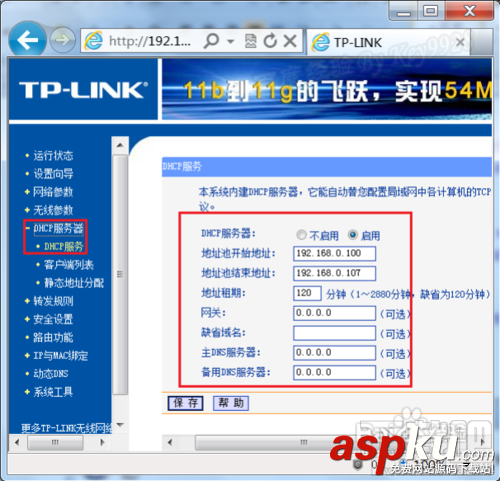Screen dimensions: 500x481
Task: Refresh the page with reload icon
Action: tap(270, 41)
